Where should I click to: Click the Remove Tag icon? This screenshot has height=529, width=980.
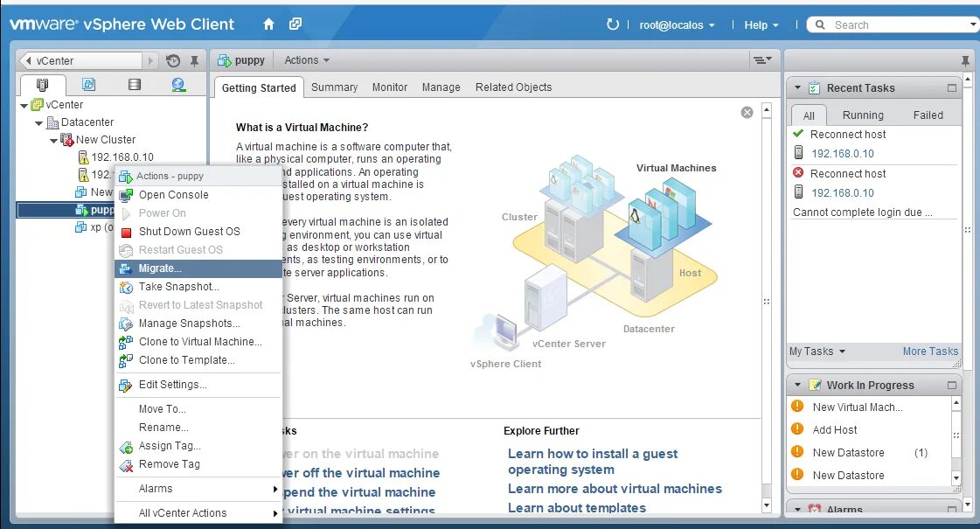tap(126, 464)
